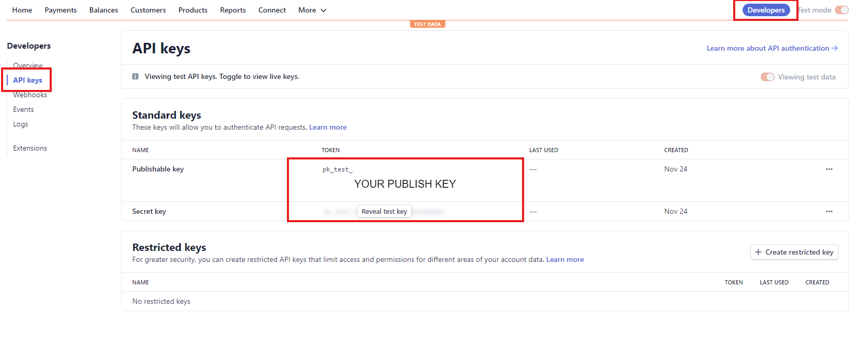This screenshot has width=868, height=344.
Task: Click the TEST DATA badge
Action: pos(427,24)
